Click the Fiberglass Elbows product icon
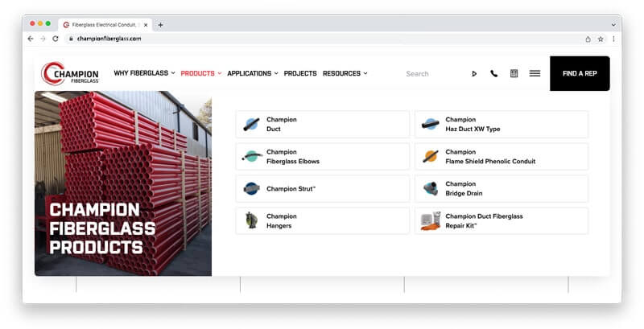This screenshot has width=644, height=329. [x=252, y=156]
